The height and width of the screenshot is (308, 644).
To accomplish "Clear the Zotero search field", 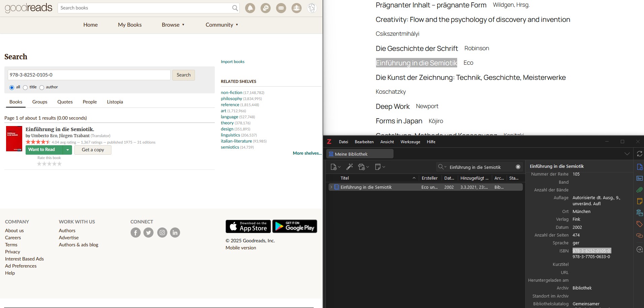I will pos(518,167).
